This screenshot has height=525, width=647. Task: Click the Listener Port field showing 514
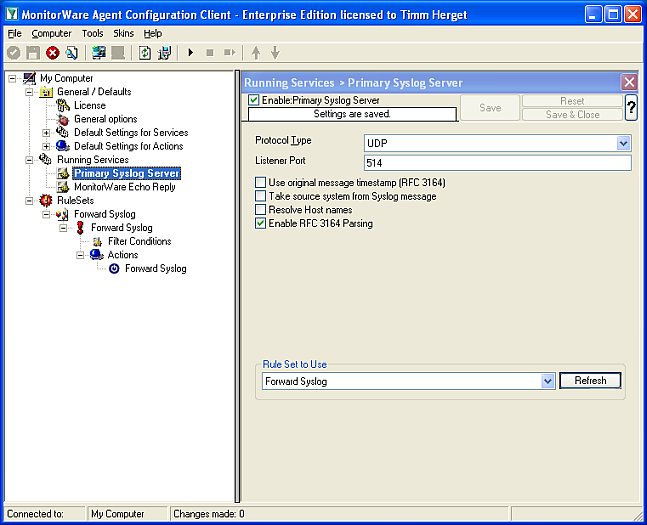point(498,163)
